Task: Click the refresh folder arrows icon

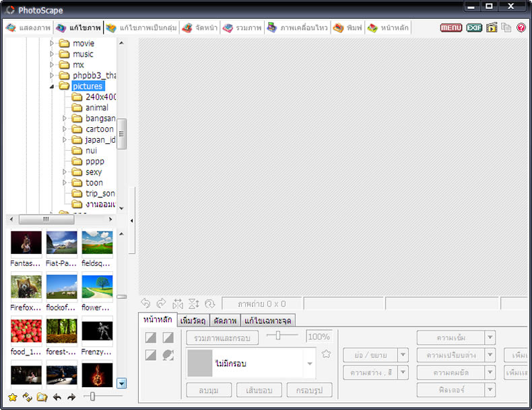Action: click(27, 397)
